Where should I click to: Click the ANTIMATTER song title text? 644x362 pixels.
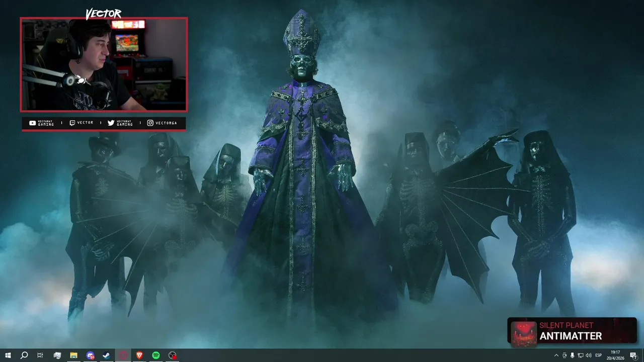click(x=571, y=336)
